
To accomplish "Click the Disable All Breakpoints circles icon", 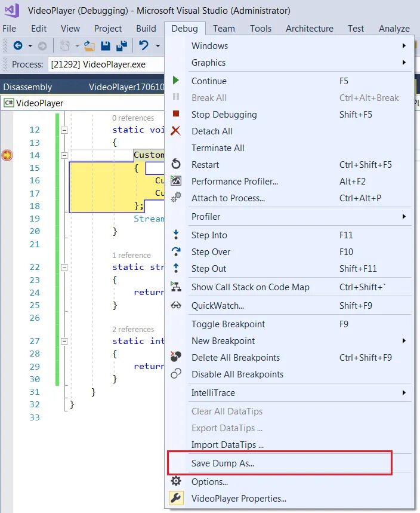I will coord(176,374).
